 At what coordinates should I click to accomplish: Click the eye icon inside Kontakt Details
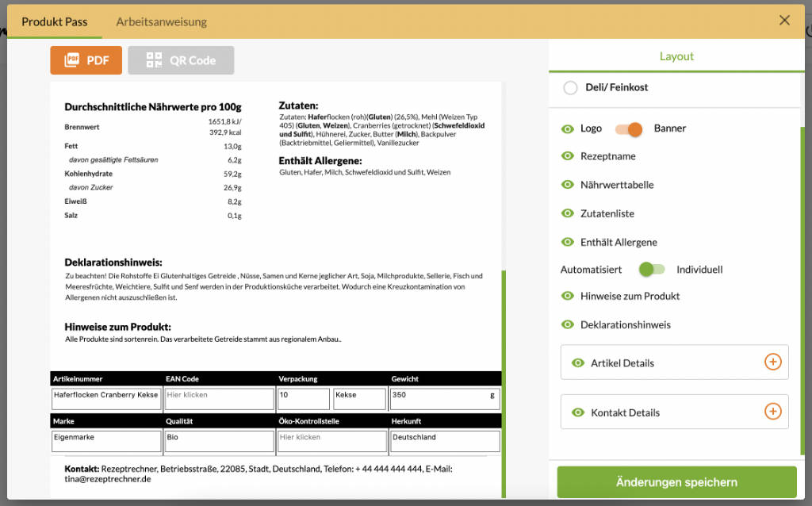(580, 412)
